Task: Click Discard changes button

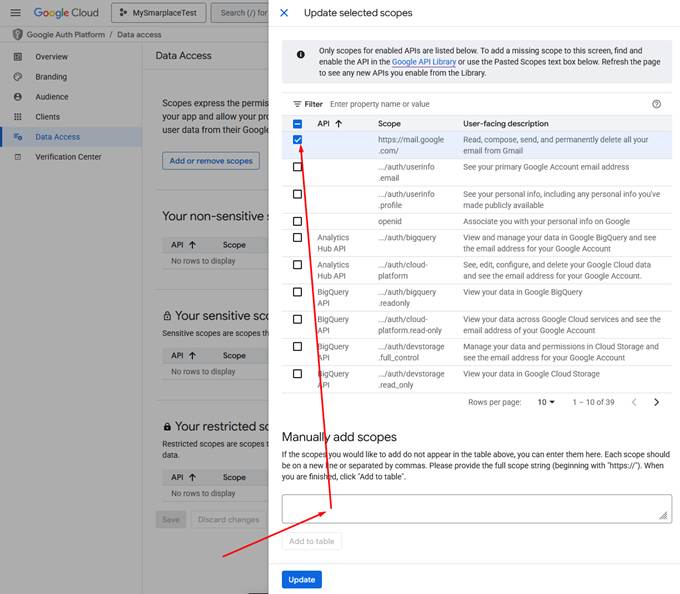Action: 229,519
